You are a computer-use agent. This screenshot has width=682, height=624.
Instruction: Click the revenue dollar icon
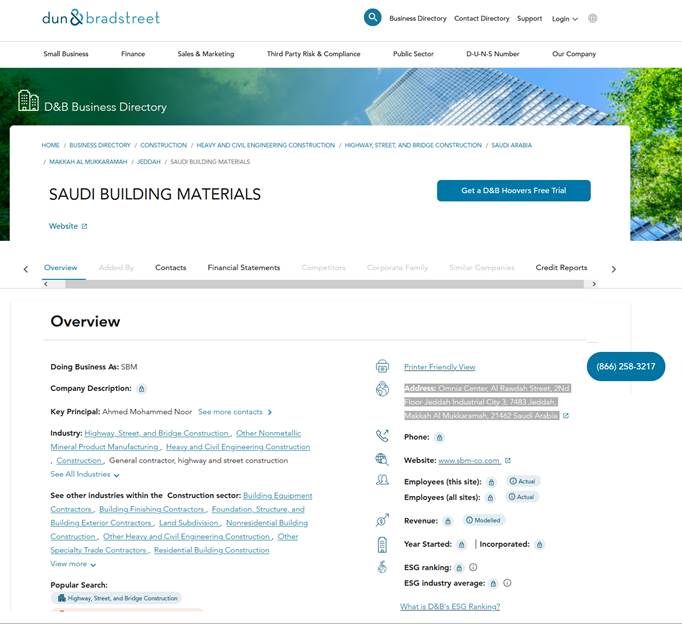point(382,520)
